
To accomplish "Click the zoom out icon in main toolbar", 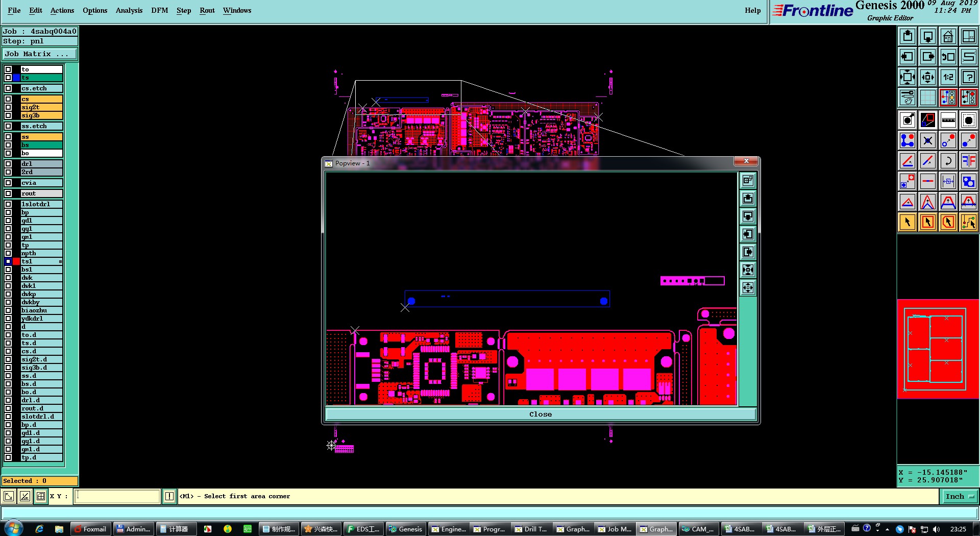I will [x=928, y=77].
